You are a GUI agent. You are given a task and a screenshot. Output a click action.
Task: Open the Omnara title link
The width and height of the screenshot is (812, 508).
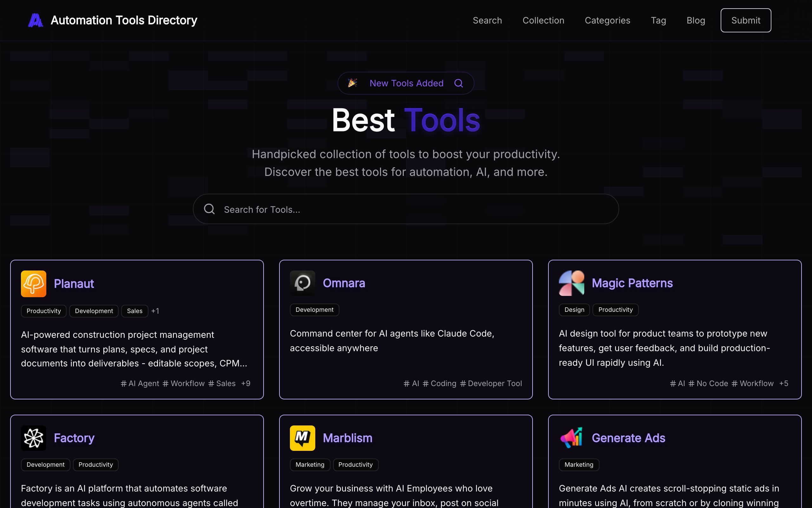(x=344, y=283)
